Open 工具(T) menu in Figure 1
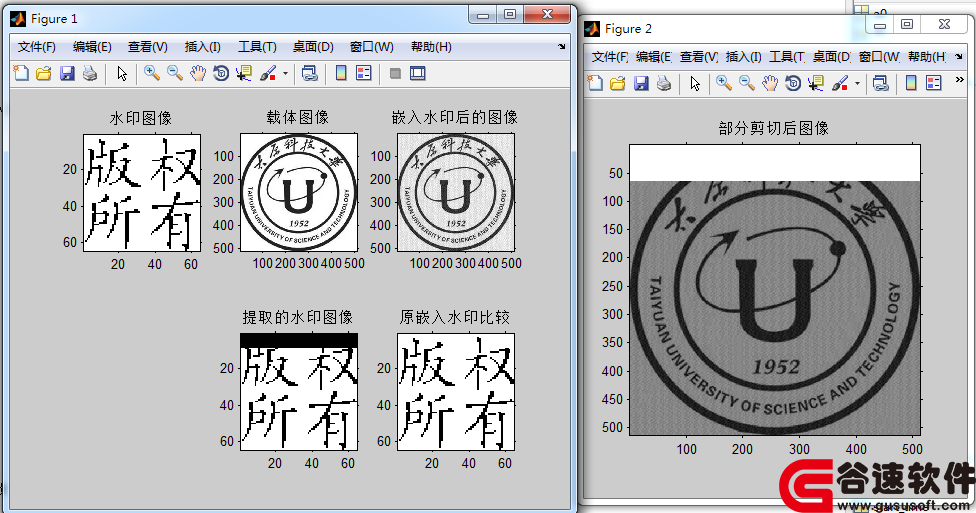976x513 pixels. click(x=257, y=47)
